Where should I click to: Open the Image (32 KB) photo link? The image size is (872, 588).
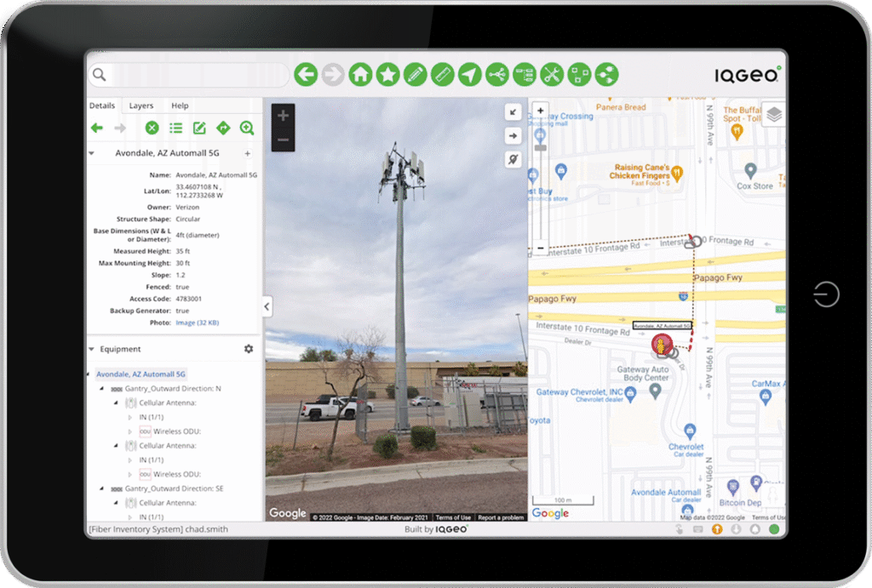click(x=198, y=323)
